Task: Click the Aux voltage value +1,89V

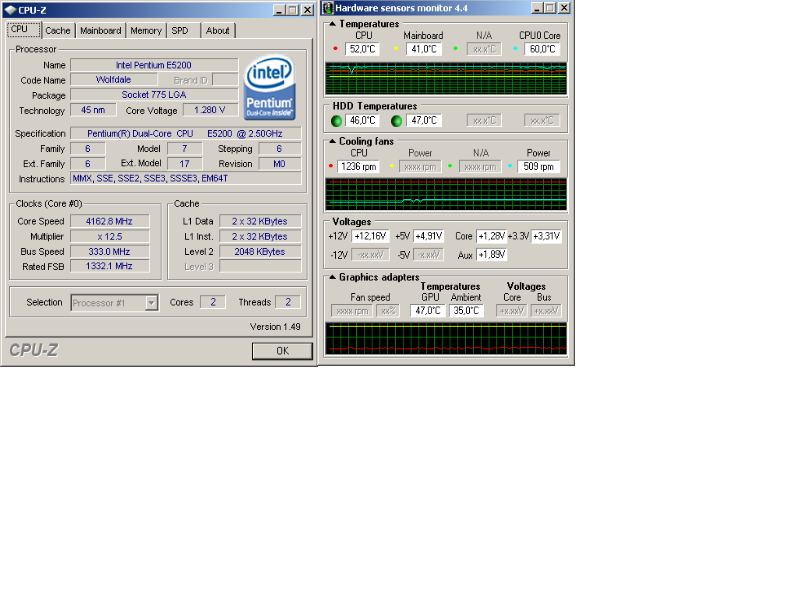Action: pos(491,255)
